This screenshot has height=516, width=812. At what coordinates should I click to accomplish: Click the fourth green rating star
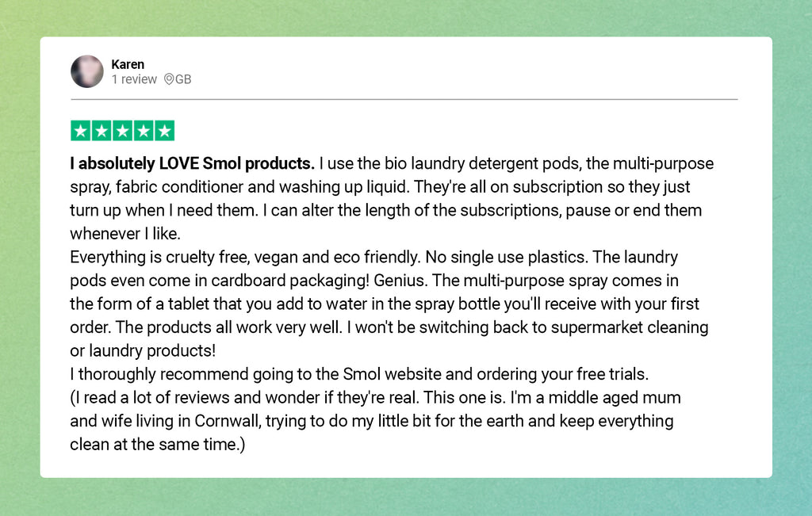coord(143,131)
